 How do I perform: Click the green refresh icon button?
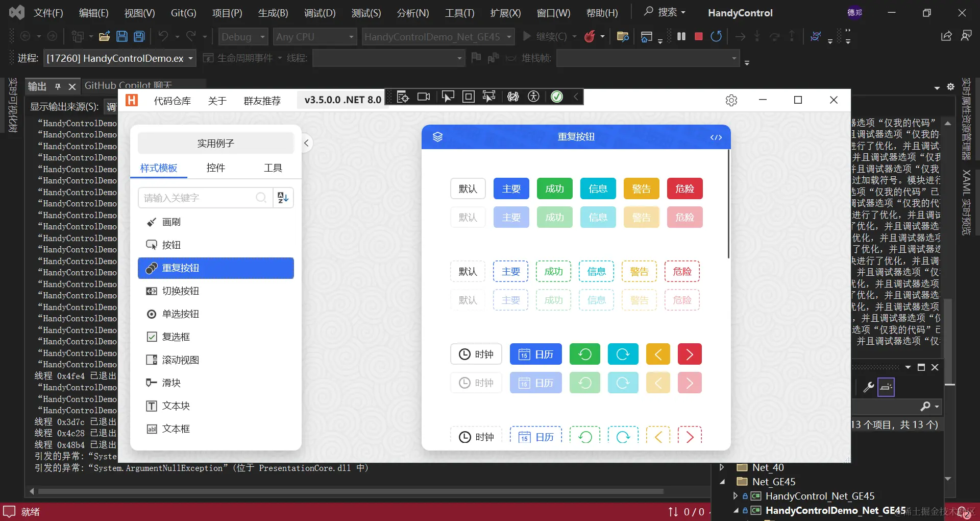click(585, 354)
